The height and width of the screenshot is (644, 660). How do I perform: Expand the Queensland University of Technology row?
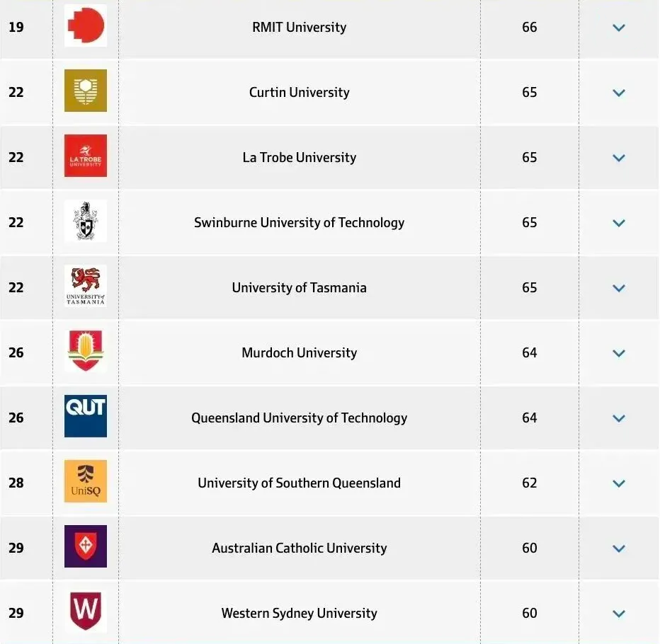619,419
